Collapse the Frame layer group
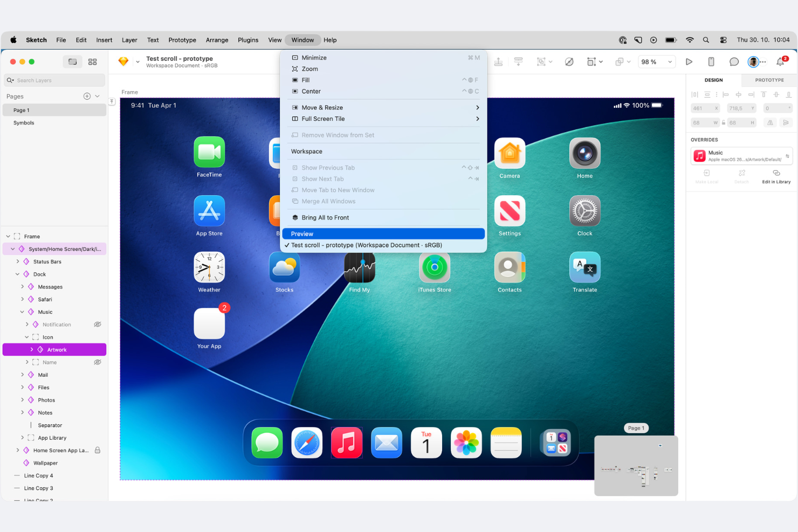This screenshot has height=532, width=798. click(8, 236)
